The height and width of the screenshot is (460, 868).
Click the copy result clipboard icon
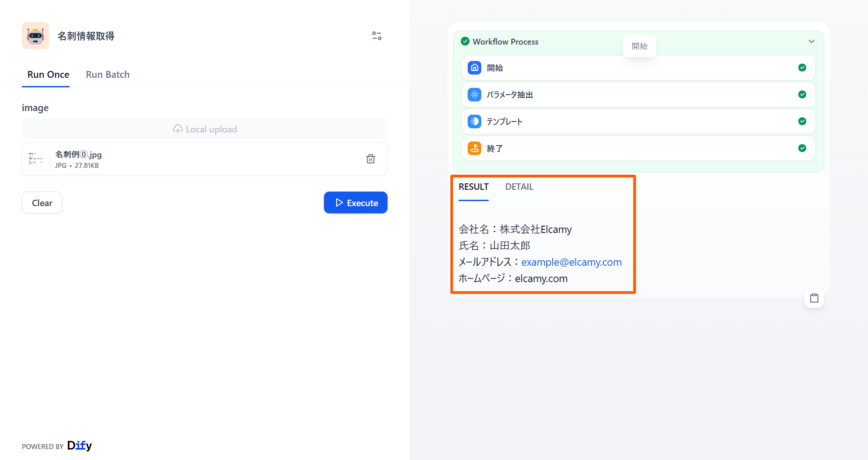814,298
